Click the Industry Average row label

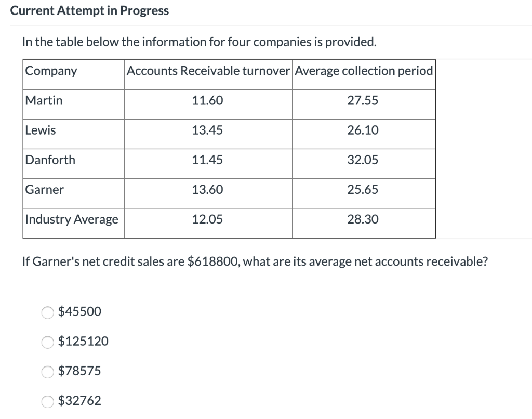[x=71, y=219]
